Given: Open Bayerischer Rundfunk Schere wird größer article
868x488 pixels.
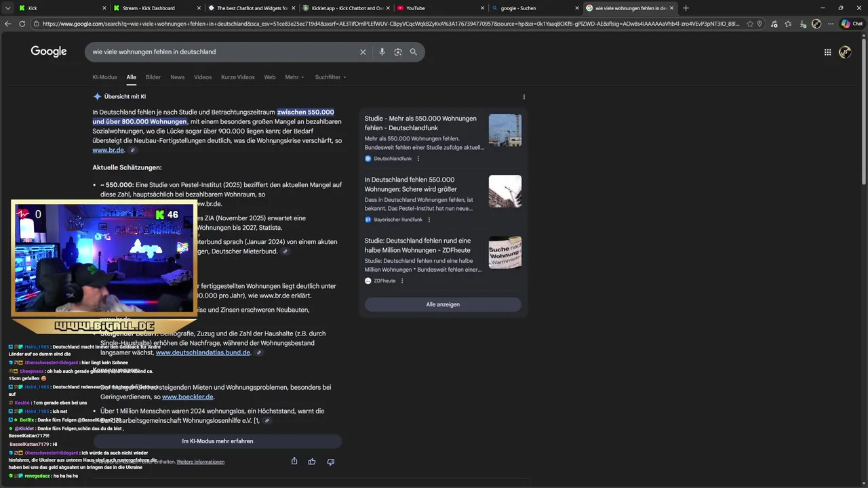Looking at the screenshot, I should 411,184.
